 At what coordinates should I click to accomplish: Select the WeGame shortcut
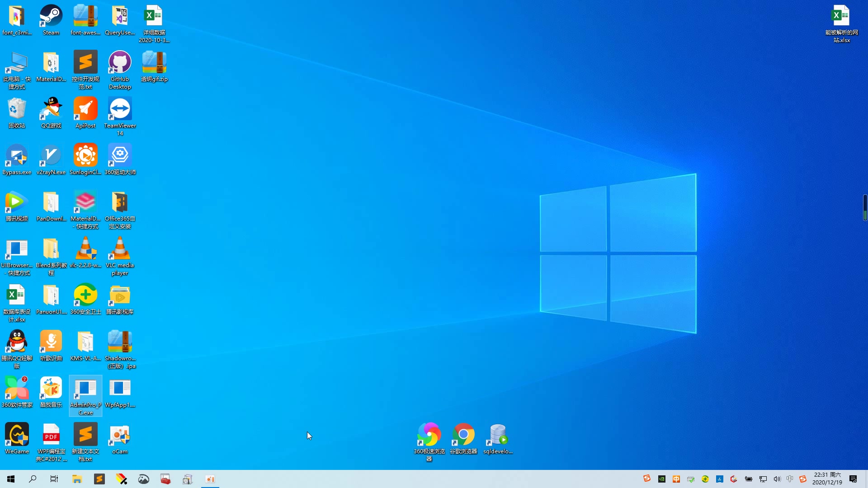17,439
